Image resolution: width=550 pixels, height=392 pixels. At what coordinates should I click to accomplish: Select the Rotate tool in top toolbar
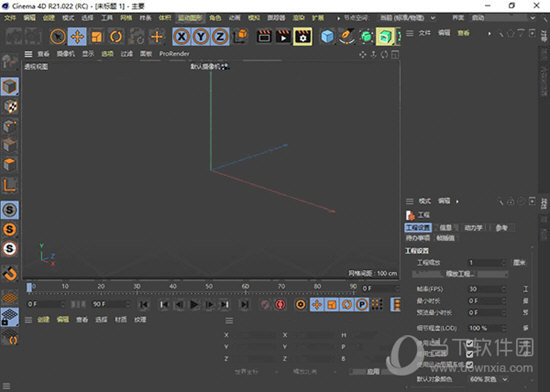(x=116, y=37)
